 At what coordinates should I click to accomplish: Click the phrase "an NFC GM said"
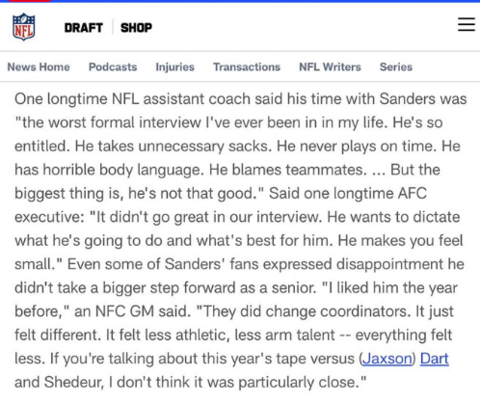(133, 311)
